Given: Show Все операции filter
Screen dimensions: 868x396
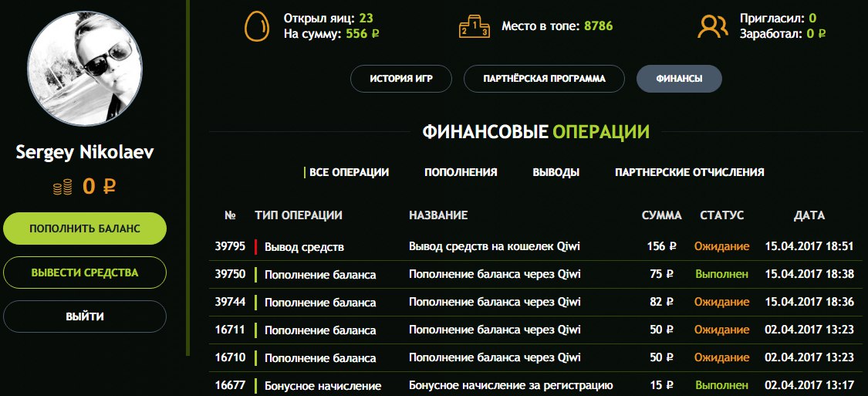Looking at the screenshot, I should (x=350, y=172).
